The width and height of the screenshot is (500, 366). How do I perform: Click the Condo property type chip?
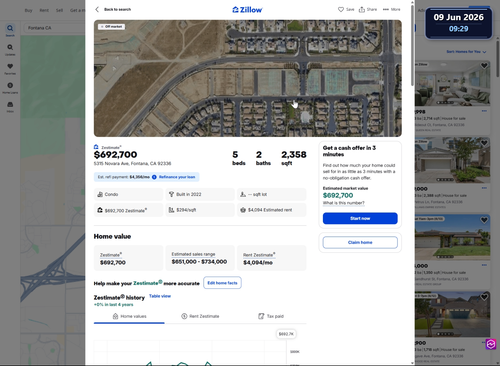coord(128,194)
